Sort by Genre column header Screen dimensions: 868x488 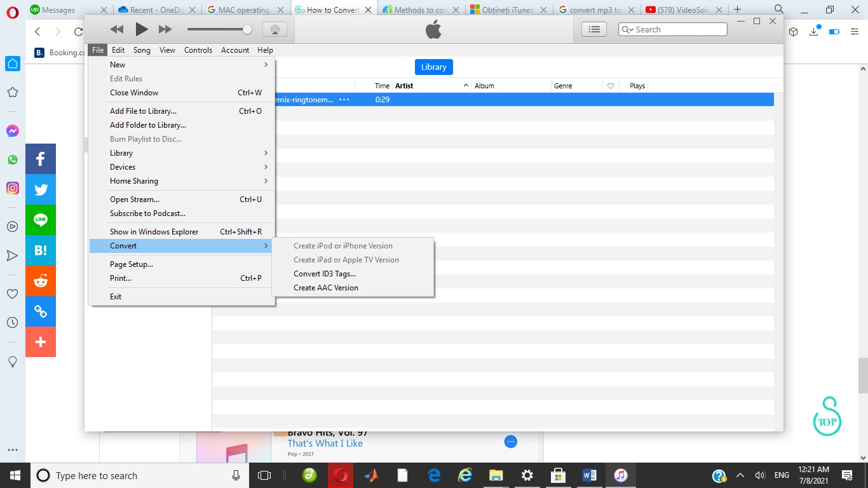[x=576, y=86]
